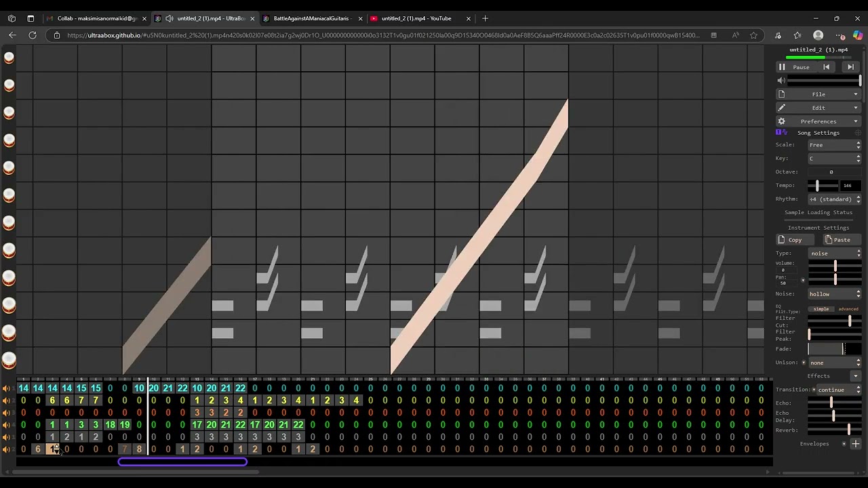Adjust the Filter Peak slider
868x488 pixels.
pos(835,335)
